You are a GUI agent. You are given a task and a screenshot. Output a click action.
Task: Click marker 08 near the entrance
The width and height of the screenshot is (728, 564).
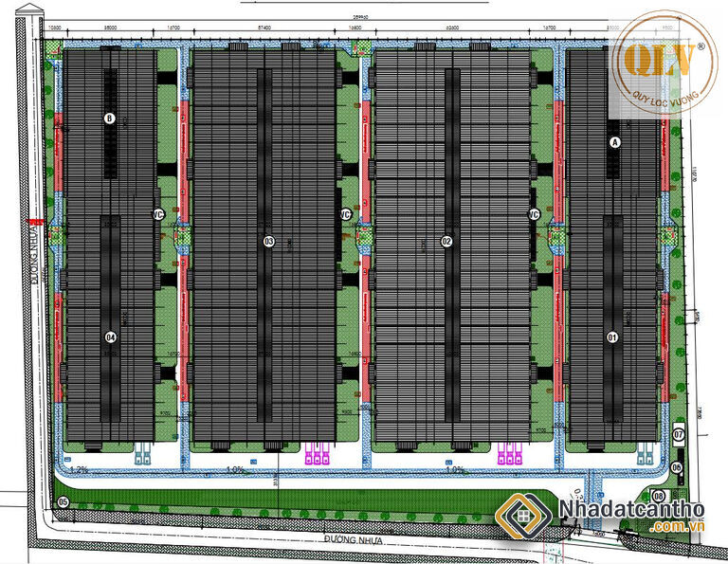point(658,496)
